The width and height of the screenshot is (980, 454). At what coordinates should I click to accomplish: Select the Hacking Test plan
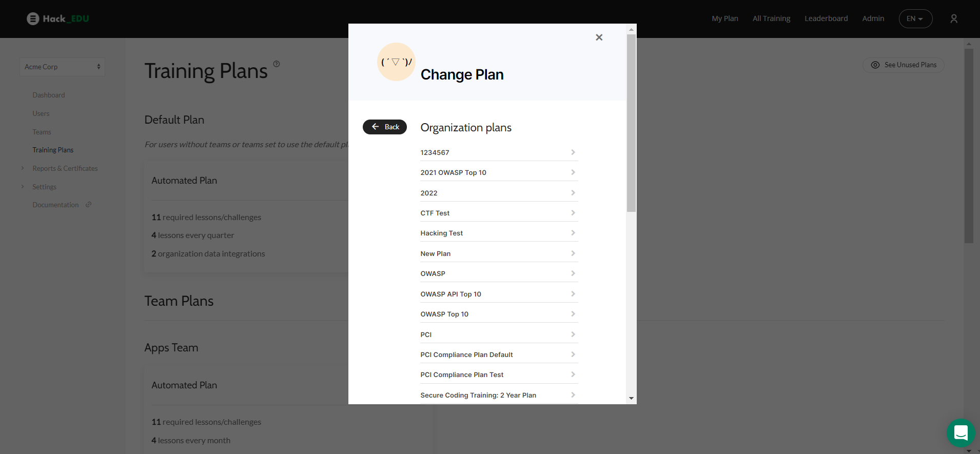pos(499,233)
